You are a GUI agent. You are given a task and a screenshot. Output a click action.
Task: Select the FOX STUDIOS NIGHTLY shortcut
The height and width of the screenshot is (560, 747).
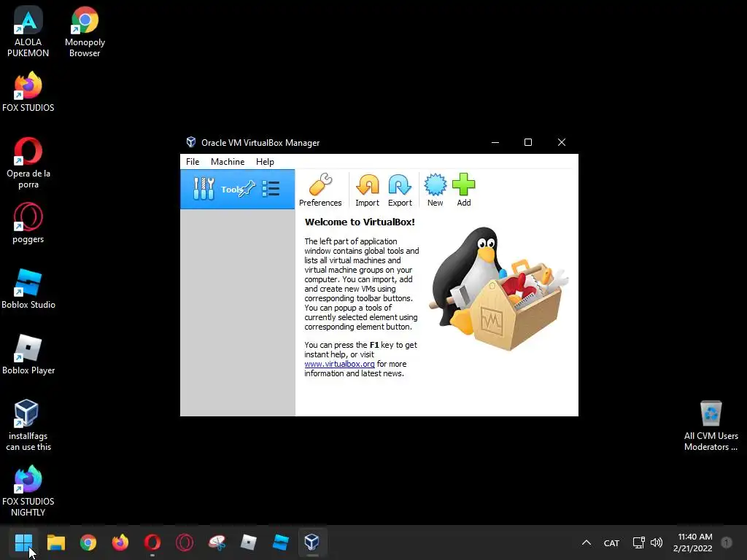(x=28, y=491)
